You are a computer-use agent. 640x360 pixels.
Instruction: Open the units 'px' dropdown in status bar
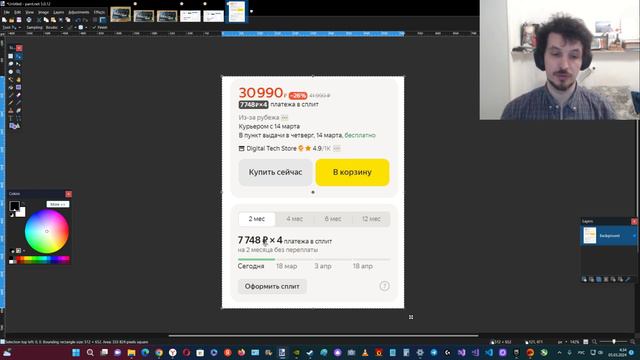562,342
